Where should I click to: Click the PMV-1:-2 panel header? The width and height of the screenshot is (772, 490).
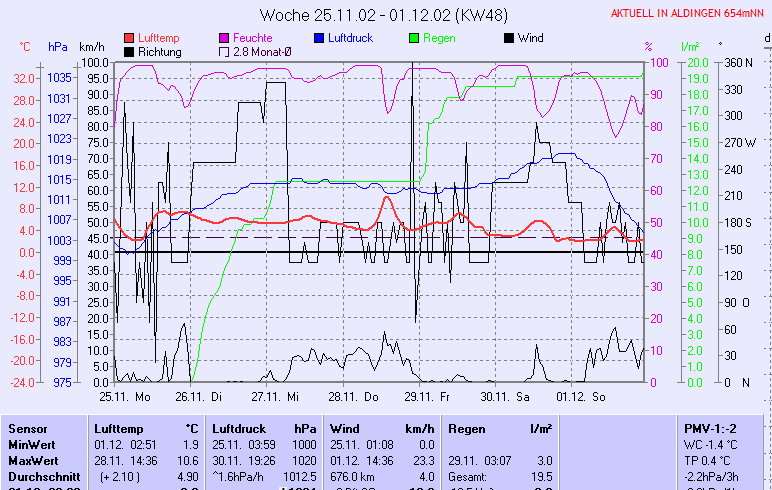(x=709, y=428)
